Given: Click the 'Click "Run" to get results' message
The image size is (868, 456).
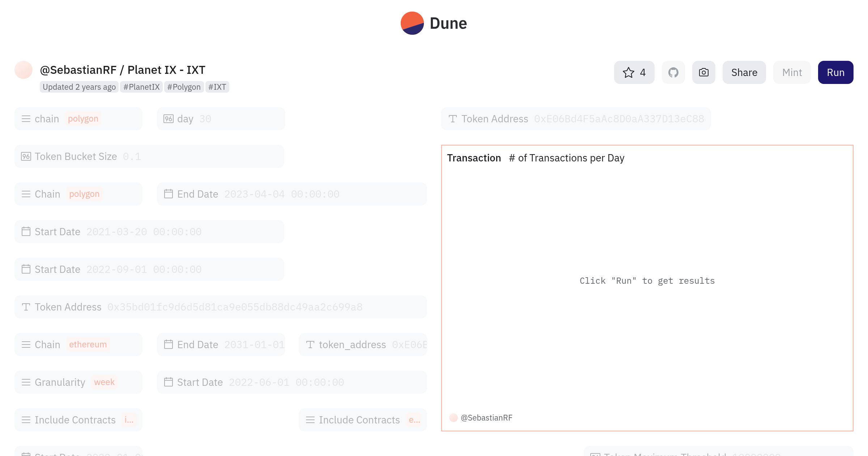Looking at the screenshot, I should point(647,281).
